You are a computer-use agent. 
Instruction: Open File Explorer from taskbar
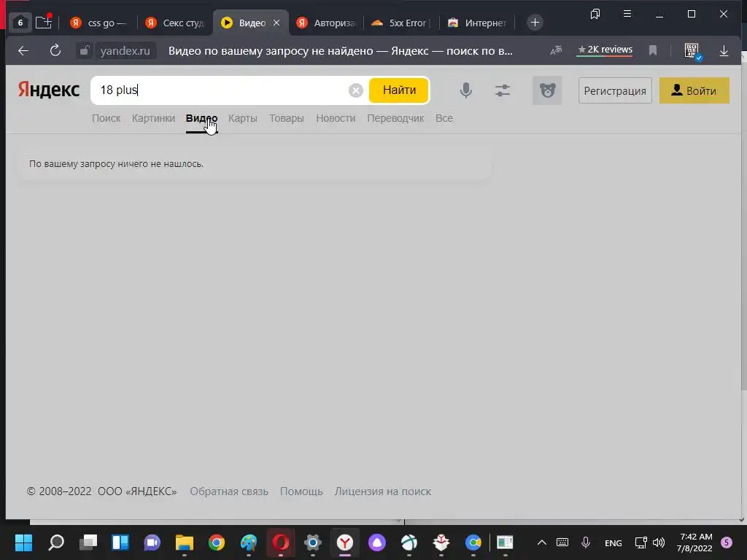click(185, 542)
